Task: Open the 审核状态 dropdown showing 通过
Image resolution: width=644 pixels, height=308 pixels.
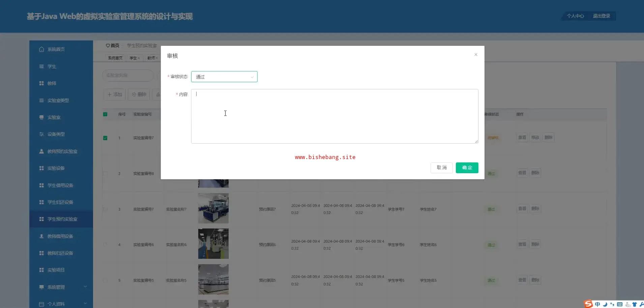Action: point(224,77)
